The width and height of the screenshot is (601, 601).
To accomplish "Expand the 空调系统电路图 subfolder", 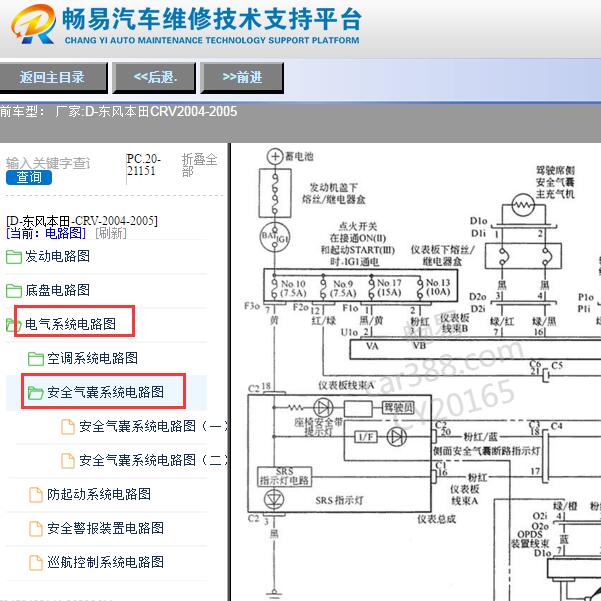I will click(x=92, y=358).
